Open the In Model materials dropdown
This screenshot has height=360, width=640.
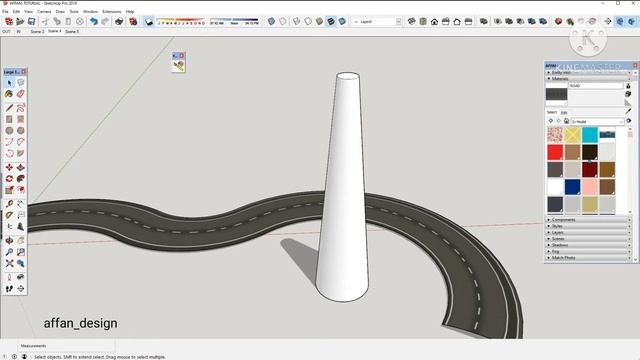[598, 122]
